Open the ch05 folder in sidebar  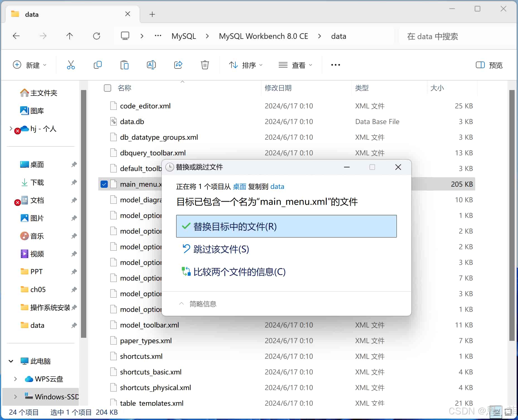(33, 290)
